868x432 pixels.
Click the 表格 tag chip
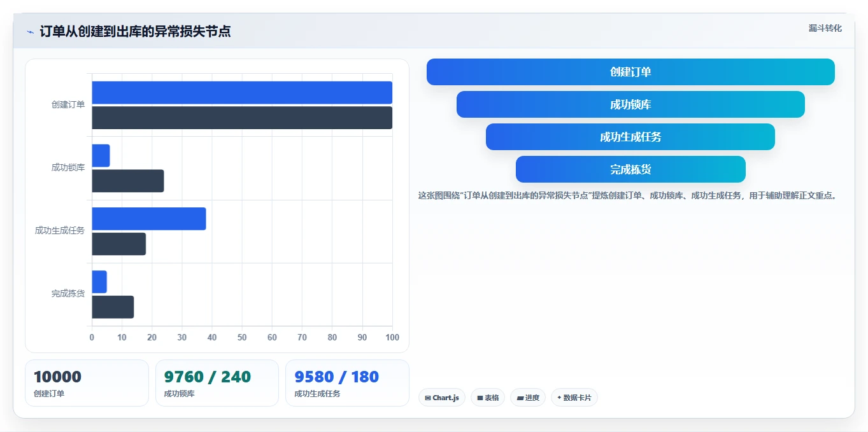[x=488, y=398]
